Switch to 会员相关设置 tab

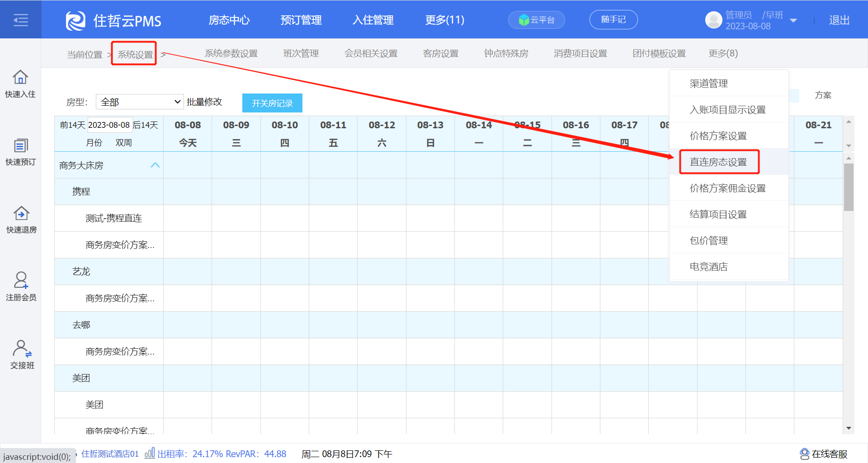click(x=371, y=53)
